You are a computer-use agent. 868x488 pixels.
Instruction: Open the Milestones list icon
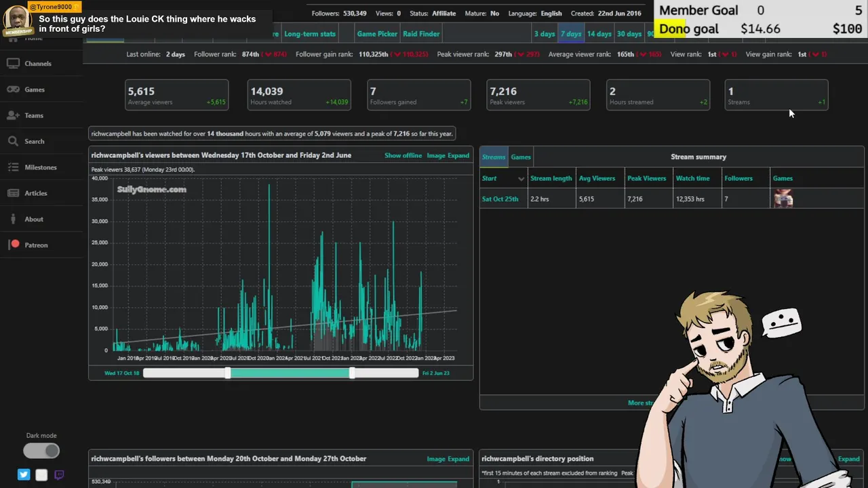13,167
